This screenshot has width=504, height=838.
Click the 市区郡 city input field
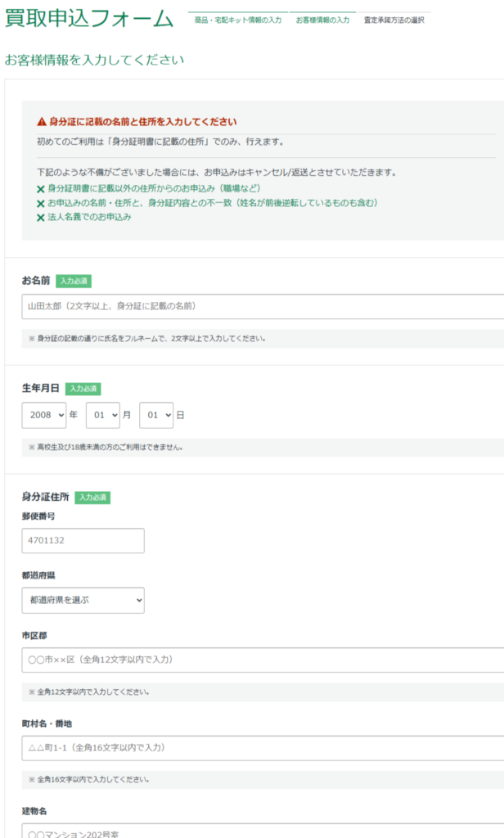[x=262, y=660]
